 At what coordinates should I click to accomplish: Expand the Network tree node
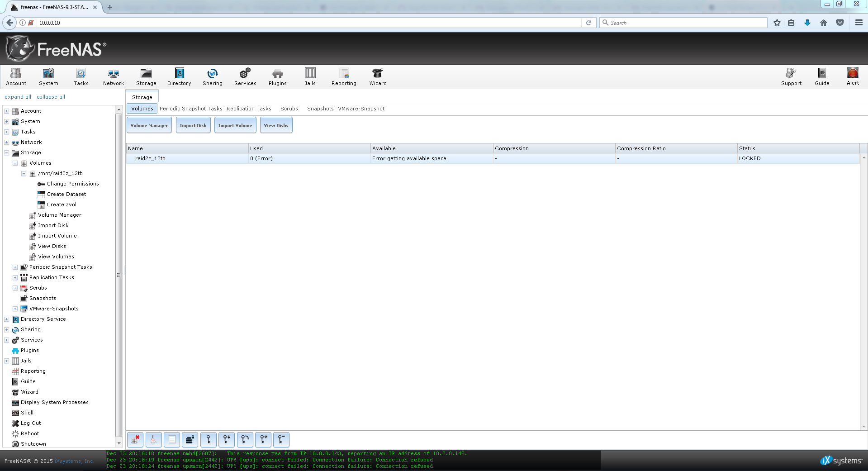[7, 142]
